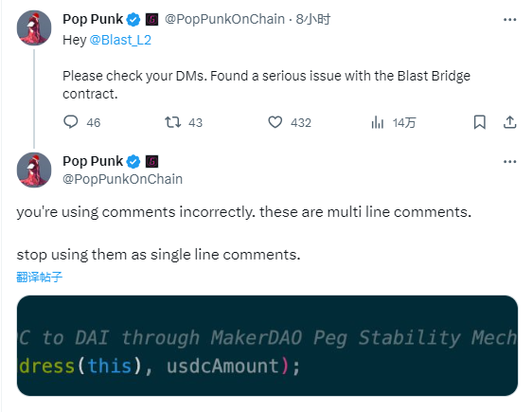Screen dimensions: 532x412
Task: Share the first tweet via upload icon
Action: click(509, 122)
